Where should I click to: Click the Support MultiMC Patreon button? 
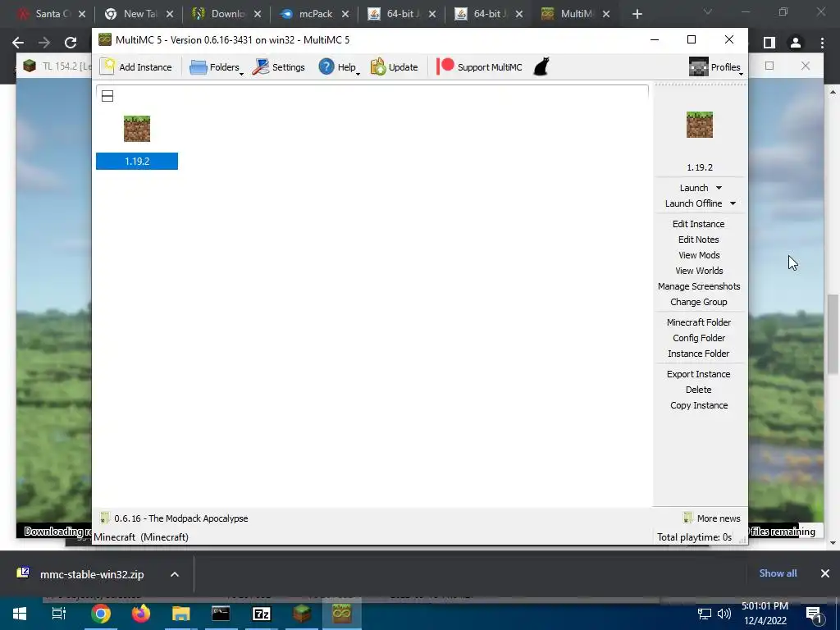[x=479, y=67]
